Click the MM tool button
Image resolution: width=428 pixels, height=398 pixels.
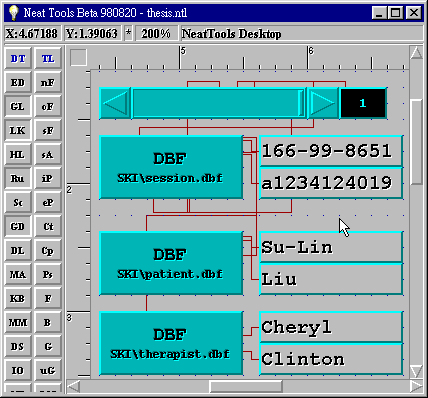(18, 322)
